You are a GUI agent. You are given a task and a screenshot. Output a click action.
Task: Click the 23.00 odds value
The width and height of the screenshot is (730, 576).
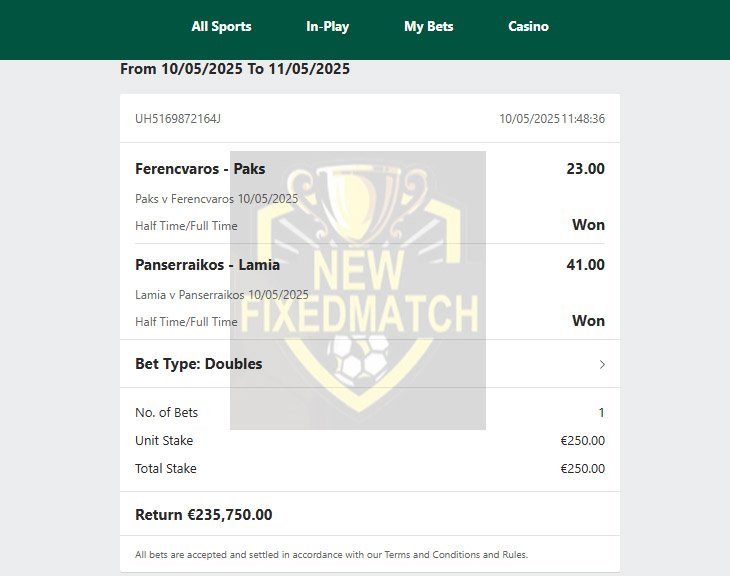pos(585,169)
